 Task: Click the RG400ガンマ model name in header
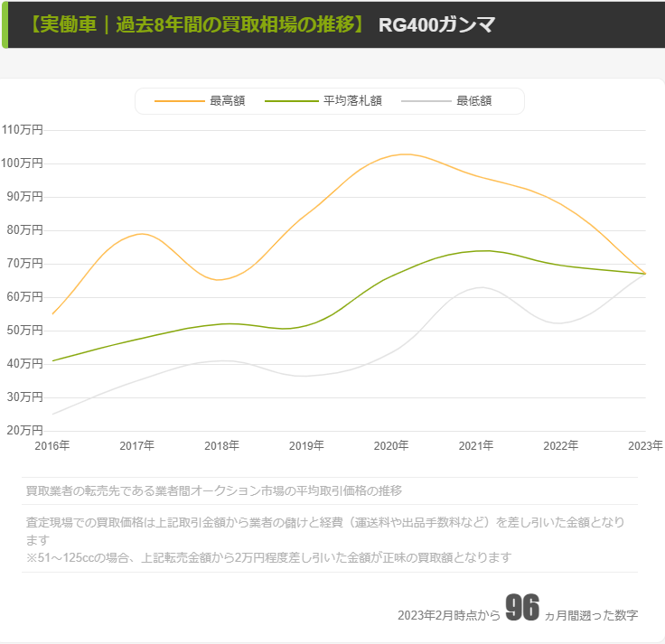[x=437, y=24]
